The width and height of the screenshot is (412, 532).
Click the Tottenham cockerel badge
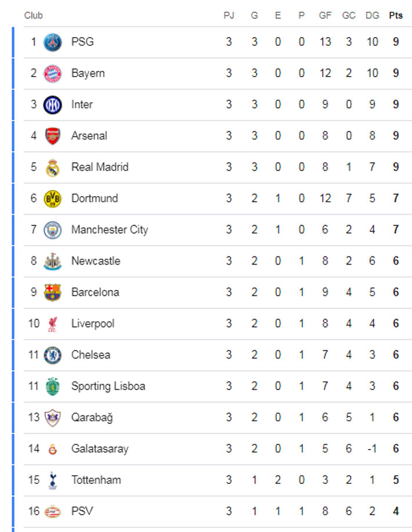pyautogui.click(x=53, y=480)
